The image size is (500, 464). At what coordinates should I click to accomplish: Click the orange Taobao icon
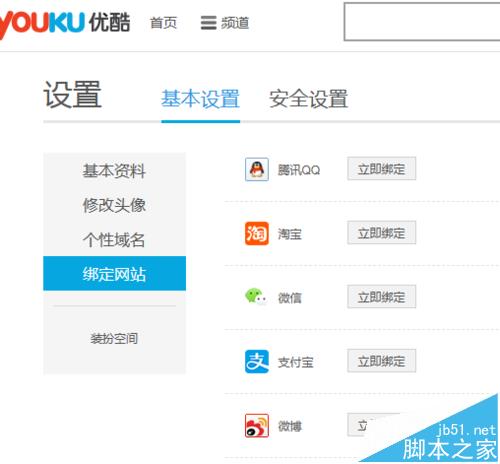coord(257,233)
